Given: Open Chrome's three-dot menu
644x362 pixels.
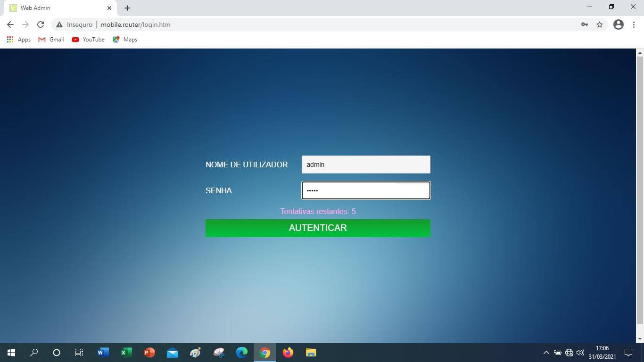Looking at the screenshot, I should pos(634,25).
